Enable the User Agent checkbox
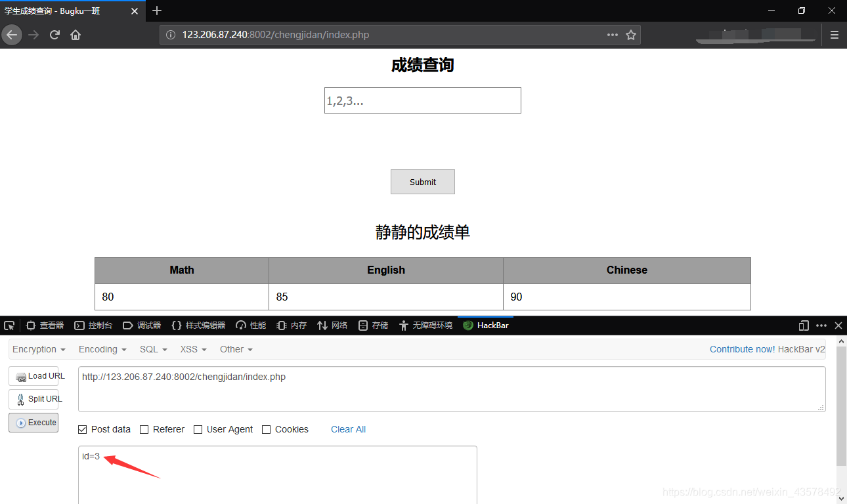Image resolution: width=847 pixels, height=504 pixels. coord(198,429)
